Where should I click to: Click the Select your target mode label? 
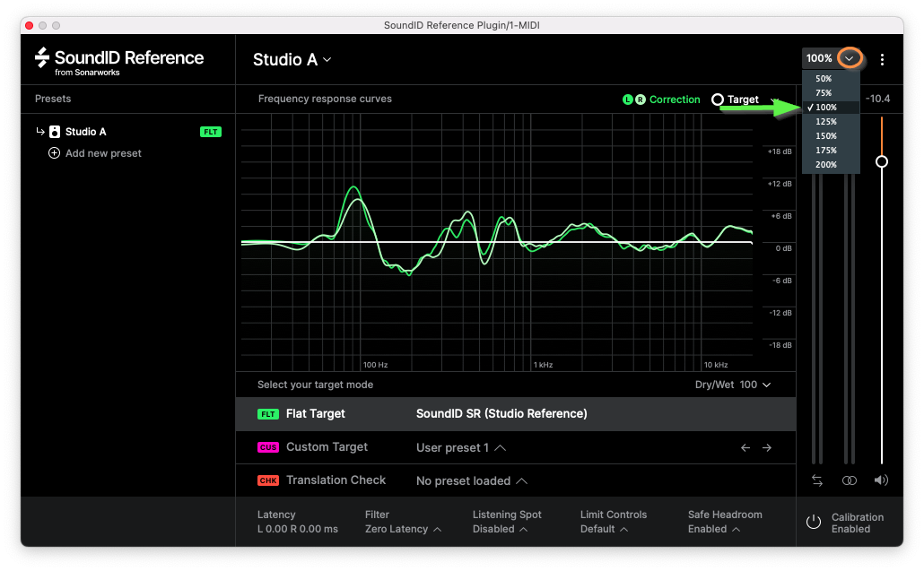tap(315, 385)
